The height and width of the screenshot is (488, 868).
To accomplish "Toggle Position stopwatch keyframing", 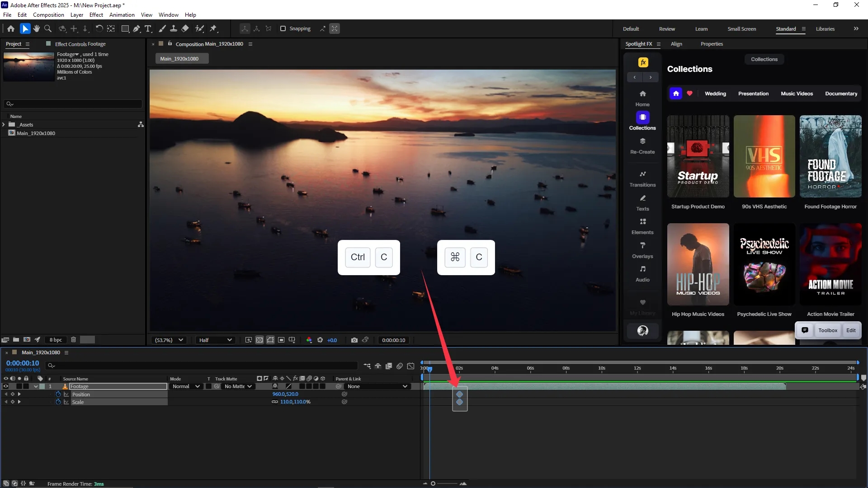I will point(58,394).
